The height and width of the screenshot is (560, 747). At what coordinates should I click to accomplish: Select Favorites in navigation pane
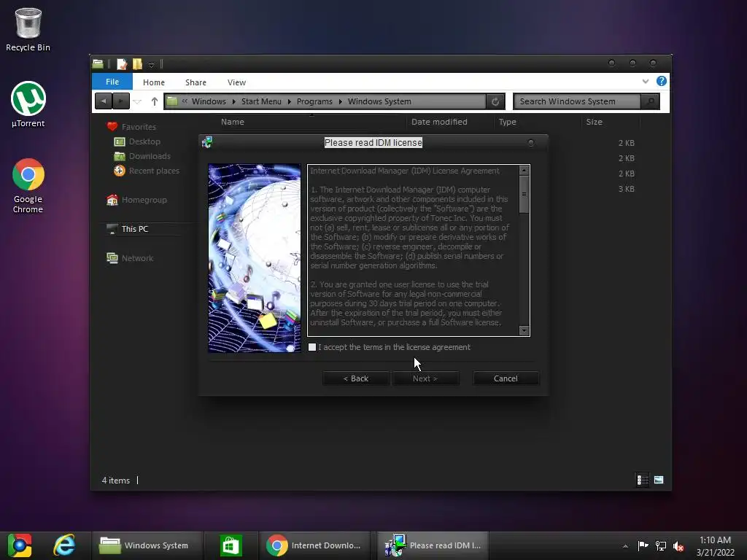coord(139,127)
